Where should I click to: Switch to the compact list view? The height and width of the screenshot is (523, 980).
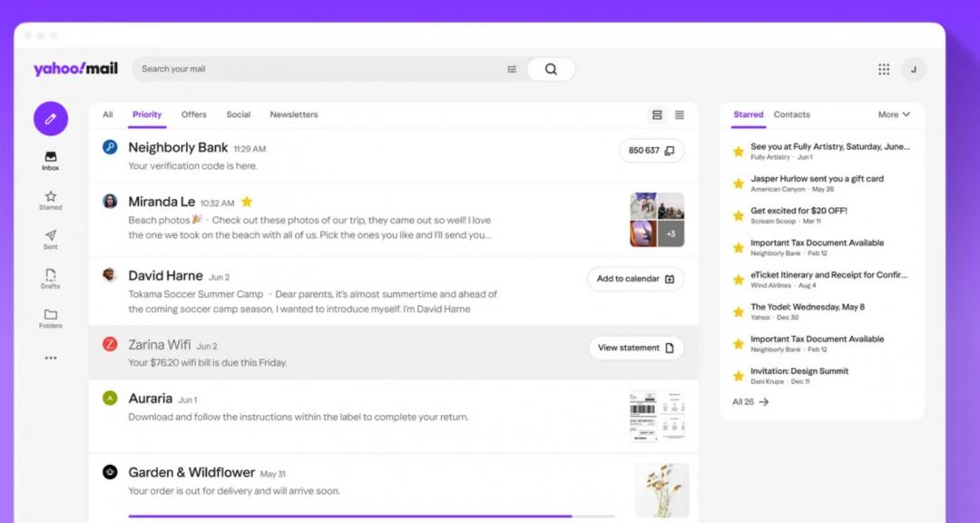point(680,115)
